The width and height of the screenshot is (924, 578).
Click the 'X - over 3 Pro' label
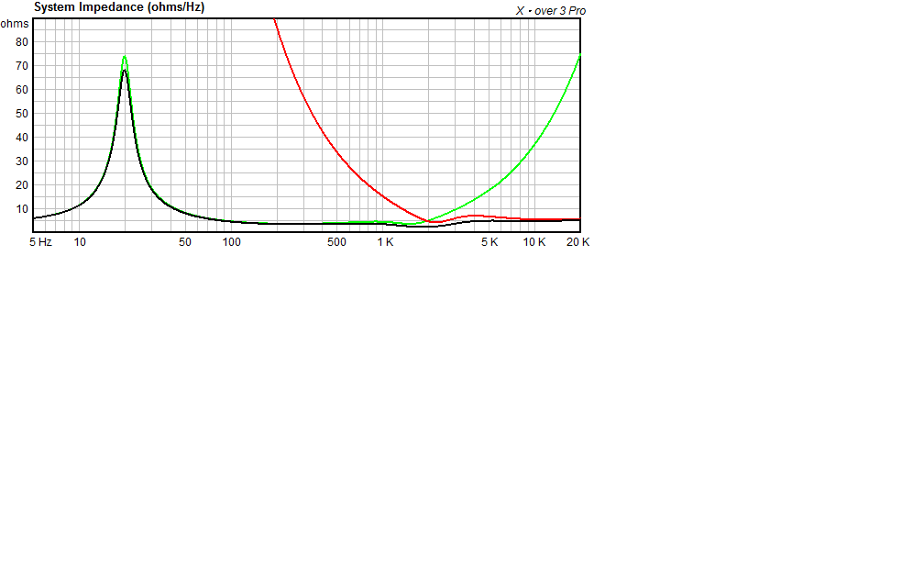[550, 11]
